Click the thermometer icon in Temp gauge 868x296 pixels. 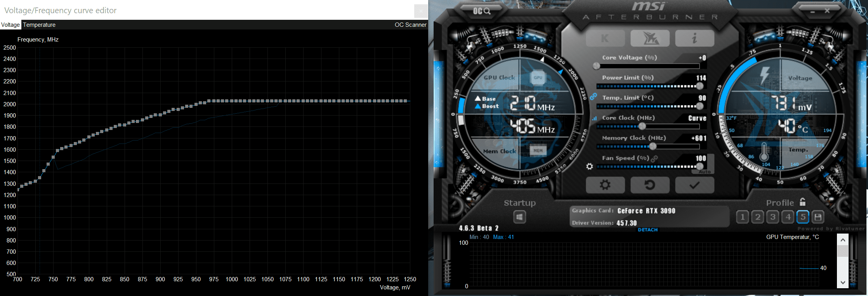[764, 152]
